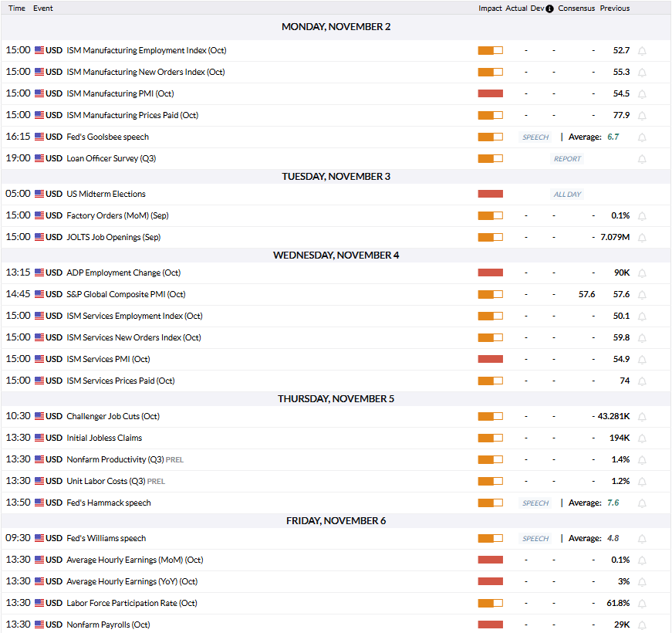Toggle bell for Labor Force Participation Rate
This screenshot has height=633, width=672.
(x=642, y=604)
